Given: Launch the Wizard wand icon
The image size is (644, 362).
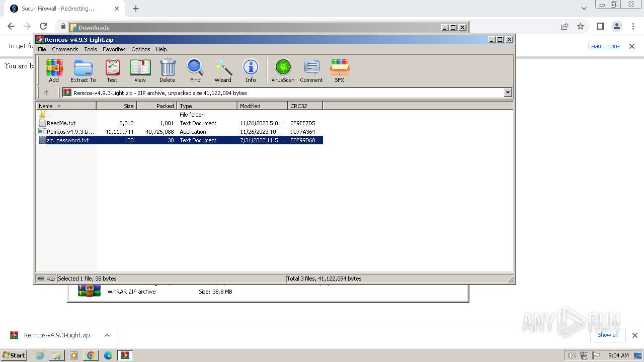Looking at the screenshot, I should point(223,70).
